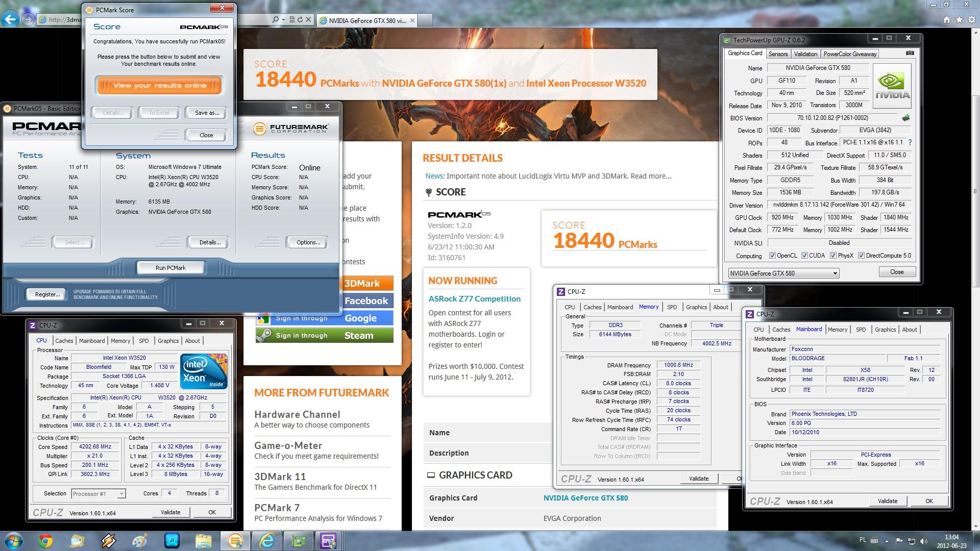980x551 pixels.
Task: Open Paint from the taskbar
Action: pyautogui.click(x=140, y=541)
